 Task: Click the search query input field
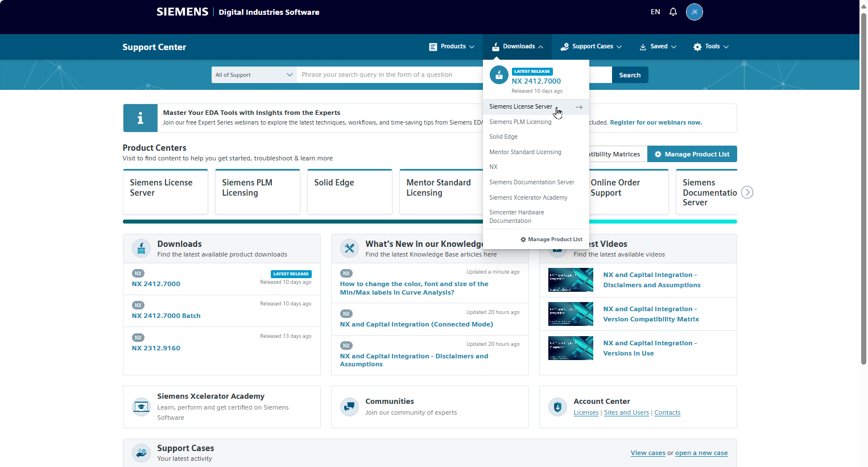[x=390, y=75]
